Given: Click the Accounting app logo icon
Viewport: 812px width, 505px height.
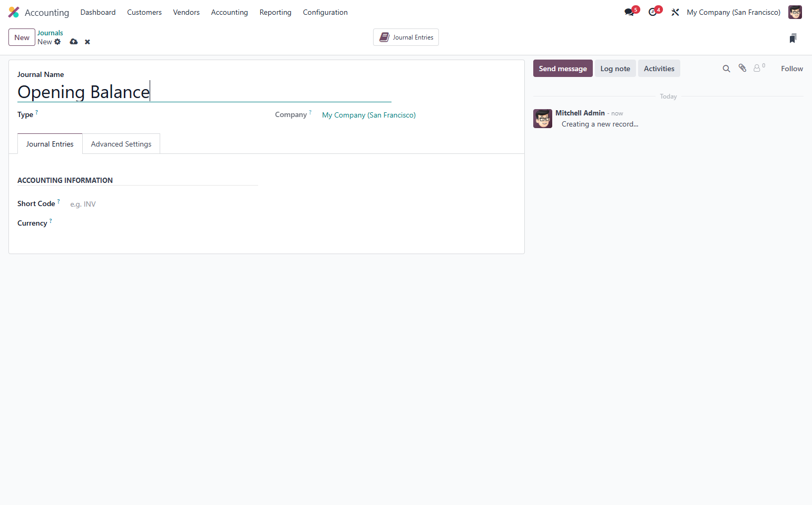Looking at the screenshot, I should 14,12.
